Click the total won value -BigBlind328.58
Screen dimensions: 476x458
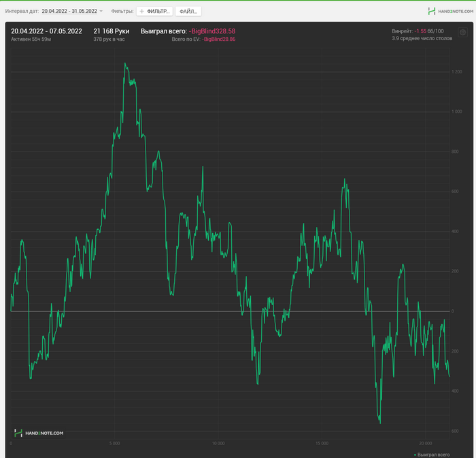212,31
